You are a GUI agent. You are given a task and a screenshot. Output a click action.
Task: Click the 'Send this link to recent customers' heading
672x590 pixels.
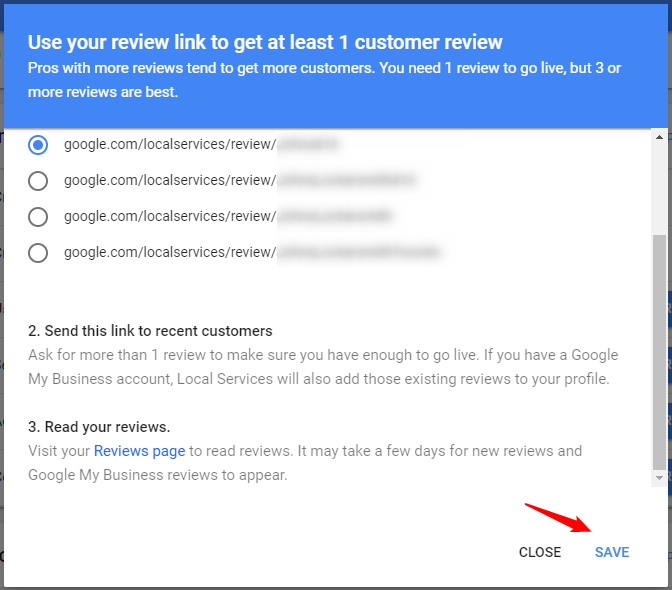[150, 331]
